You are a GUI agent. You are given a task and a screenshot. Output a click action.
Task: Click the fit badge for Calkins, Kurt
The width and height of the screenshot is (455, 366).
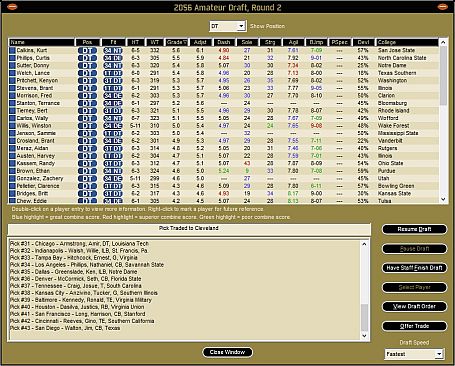click(x=113, y=50)
